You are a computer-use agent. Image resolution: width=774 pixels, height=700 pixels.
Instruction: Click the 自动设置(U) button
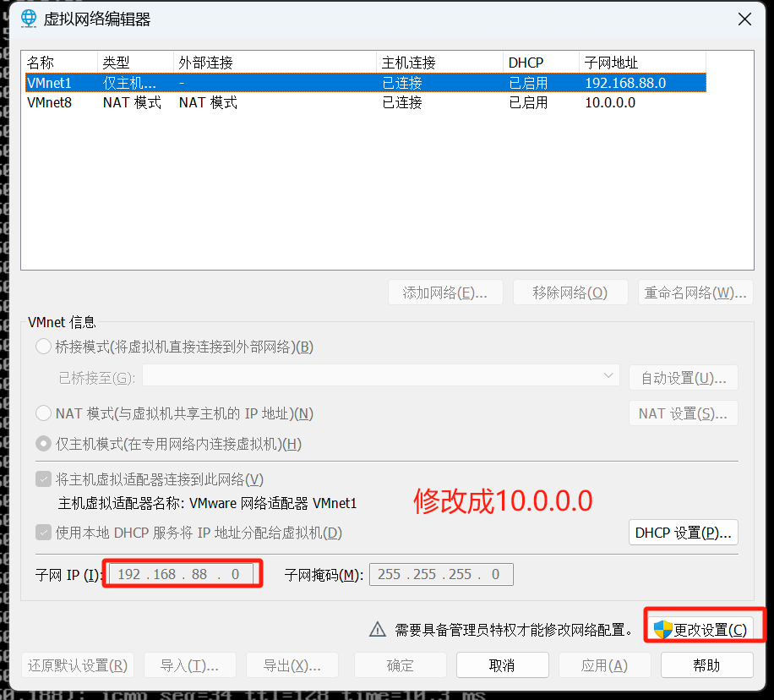(684, 378)
